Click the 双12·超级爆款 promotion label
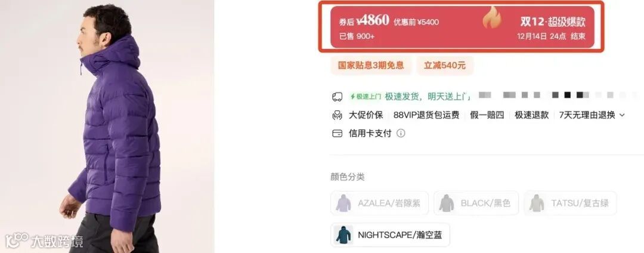644x253 pixels. [553, 21]
